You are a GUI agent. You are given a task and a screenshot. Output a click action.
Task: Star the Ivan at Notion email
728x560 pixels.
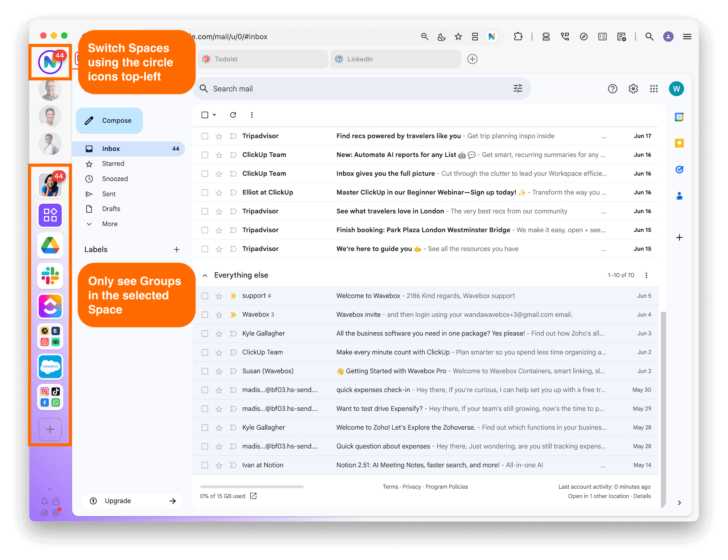[219, 465]
